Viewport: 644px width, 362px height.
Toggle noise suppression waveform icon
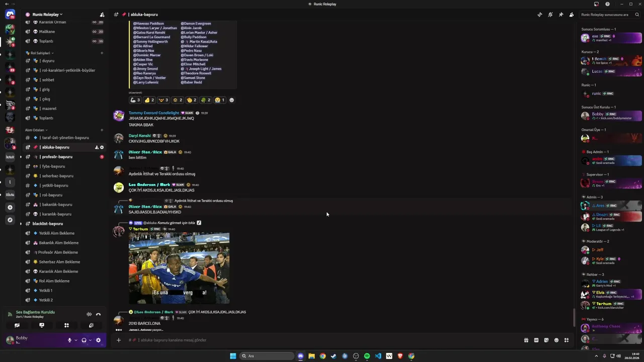point(89,314)
